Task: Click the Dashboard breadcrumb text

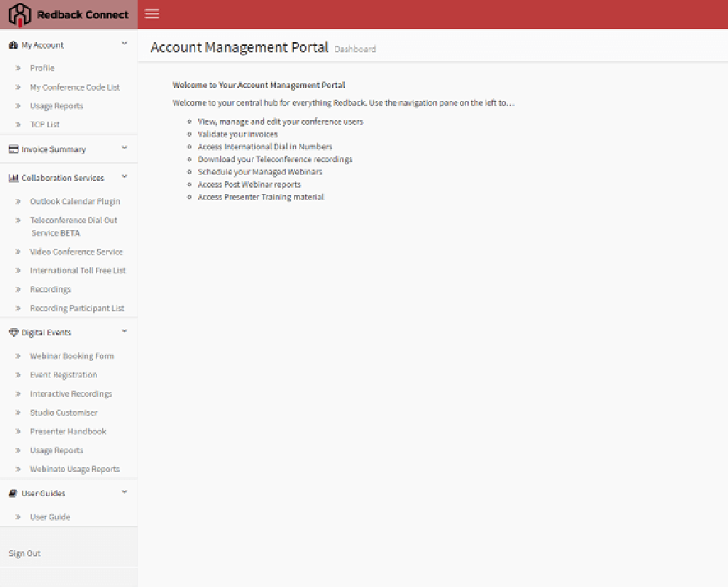Action: click(355, 49)
